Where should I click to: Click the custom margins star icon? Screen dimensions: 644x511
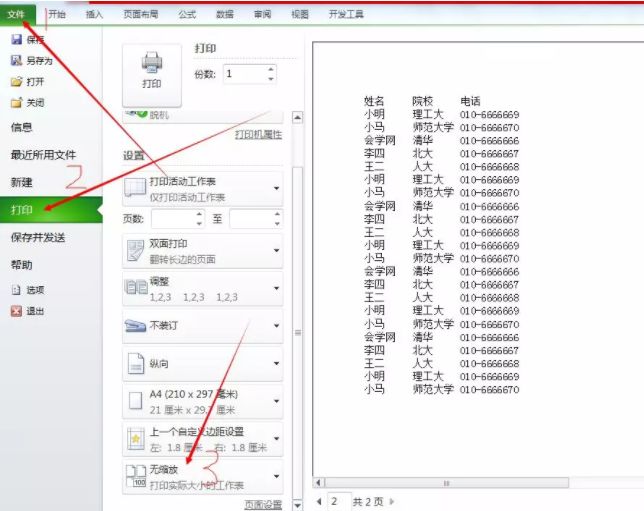point(136,439)
